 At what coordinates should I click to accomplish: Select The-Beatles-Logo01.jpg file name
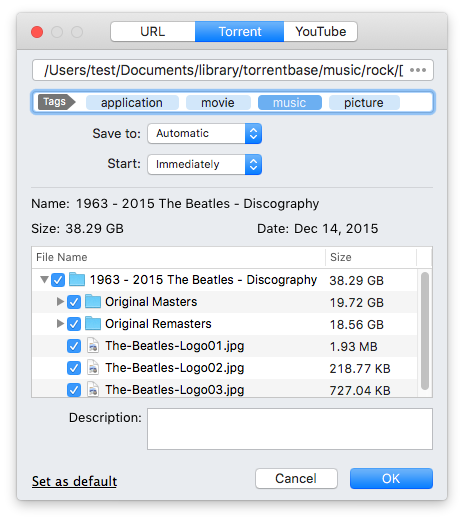(175, 346)
